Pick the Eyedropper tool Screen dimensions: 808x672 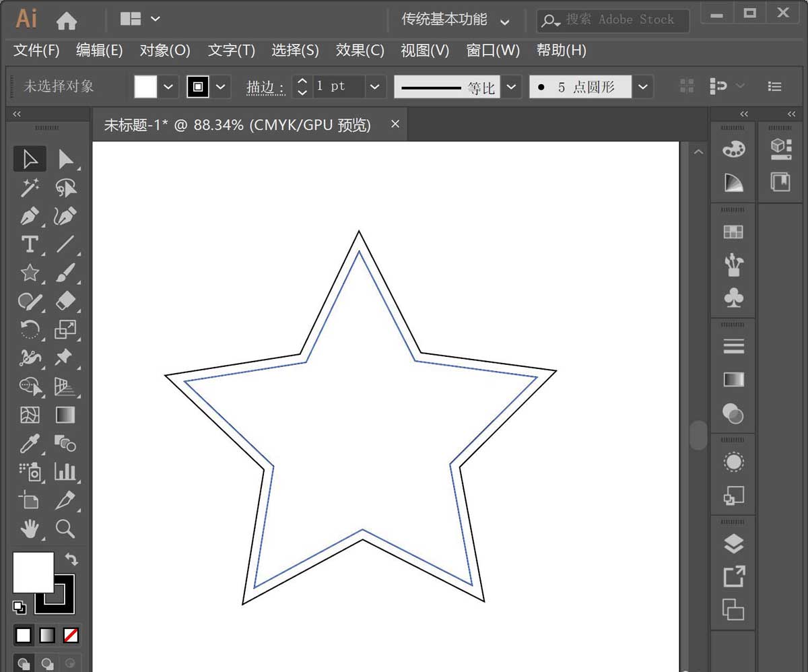[x=30, y=443]
